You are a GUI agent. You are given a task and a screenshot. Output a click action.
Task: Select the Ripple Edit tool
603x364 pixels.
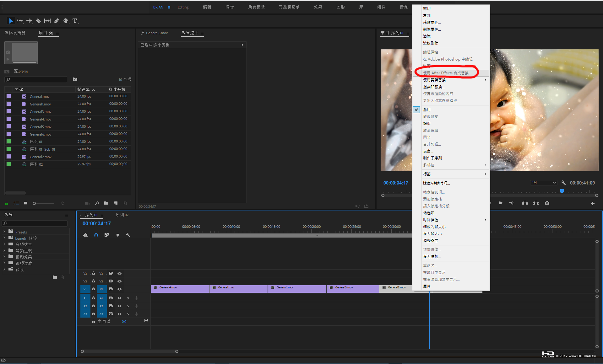pyautogui.click(x=29, y=21)
